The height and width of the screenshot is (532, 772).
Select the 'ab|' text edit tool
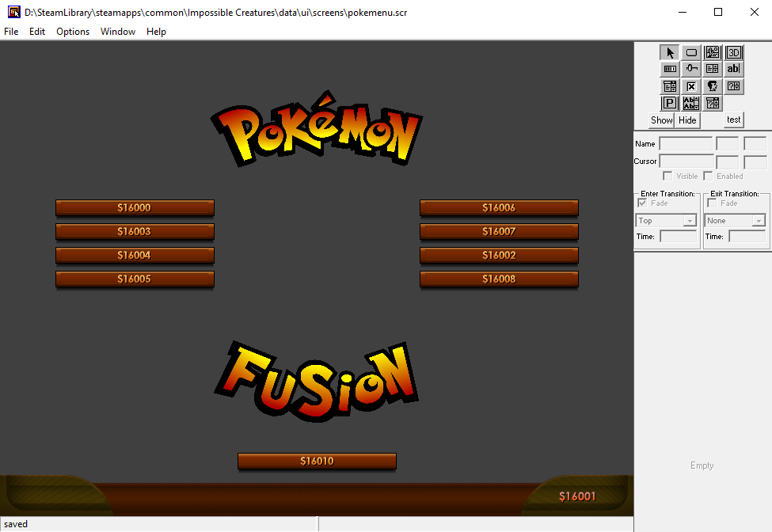[x=733, y=69]
